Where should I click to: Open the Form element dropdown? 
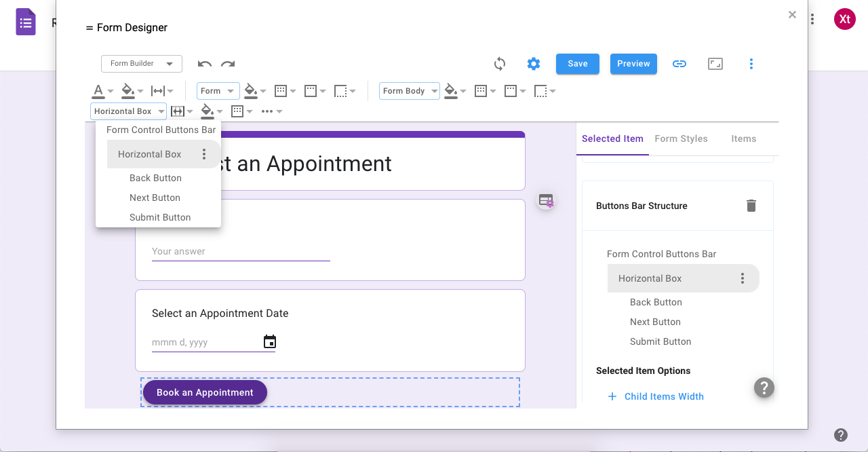tap(218, 91)
